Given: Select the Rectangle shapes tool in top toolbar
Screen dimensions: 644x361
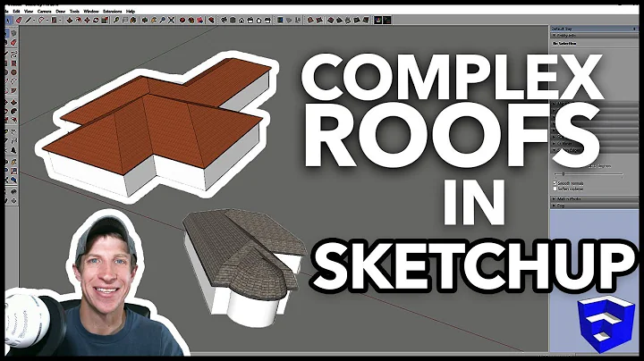Looking at the screenshot, I should point(55,20).
